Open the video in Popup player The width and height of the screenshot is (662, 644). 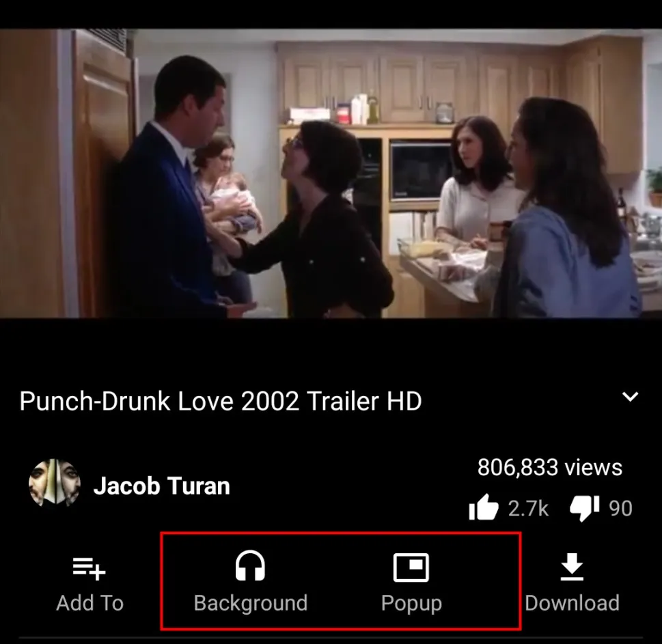pyautogui.click(x=411, y=568)
